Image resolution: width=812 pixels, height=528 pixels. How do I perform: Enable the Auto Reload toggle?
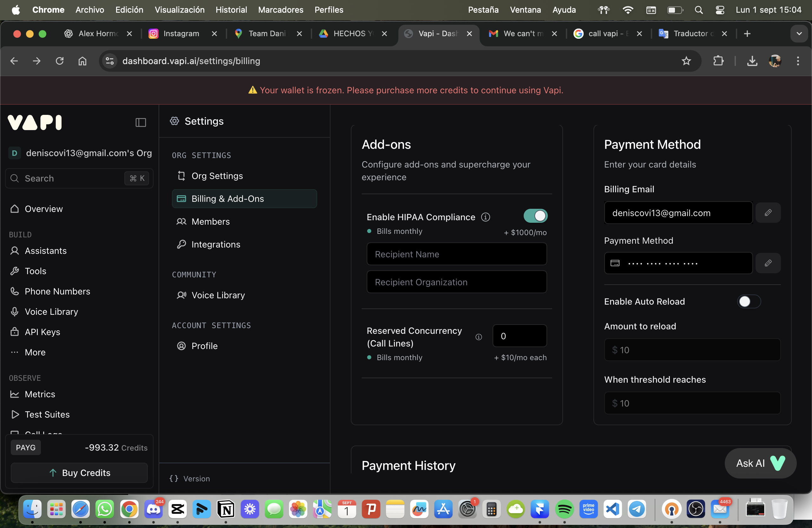(x=749, y=301)
